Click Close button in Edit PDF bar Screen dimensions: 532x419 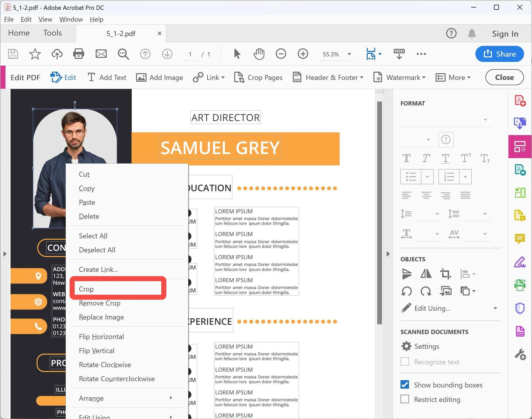coord(504,77)
